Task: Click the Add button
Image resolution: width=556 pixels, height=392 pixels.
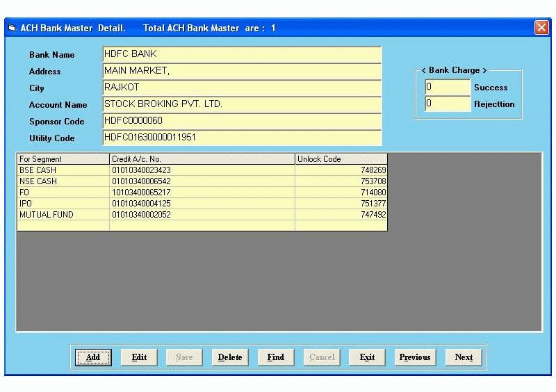Action: tap(92, 357)
